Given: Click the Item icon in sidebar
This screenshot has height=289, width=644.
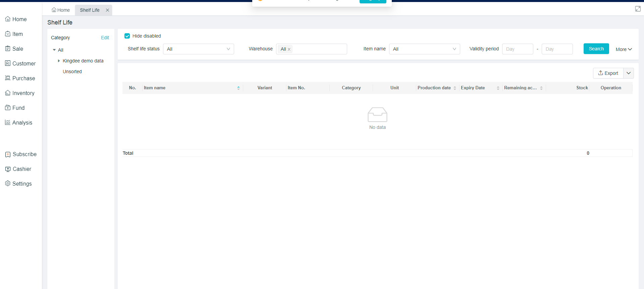Looking at the screenshot, I should pos(8,34).
